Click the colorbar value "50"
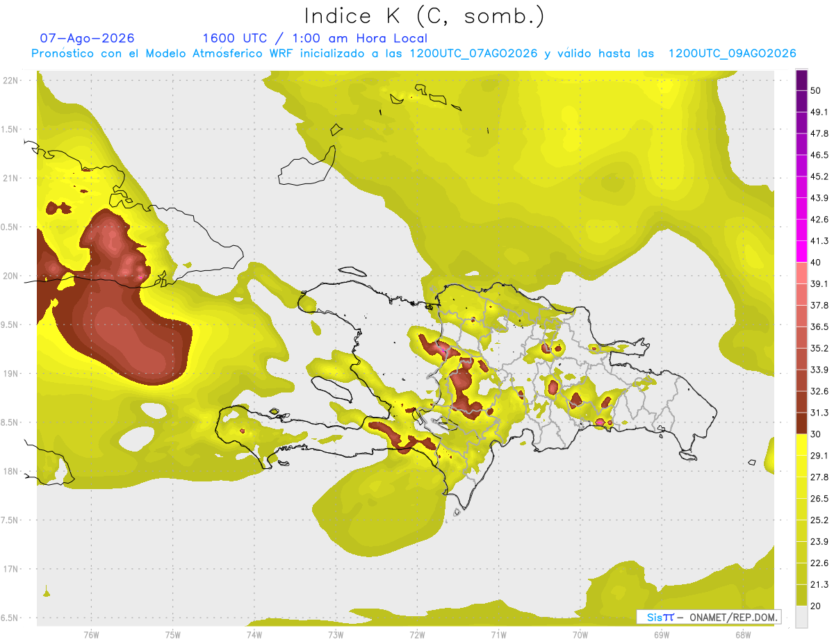The image size is (834, 644). pos(816,90)
